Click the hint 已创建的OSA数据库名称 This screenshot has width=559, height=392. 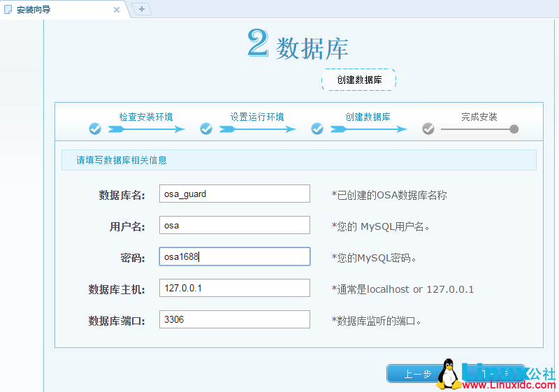coord(389,195)
